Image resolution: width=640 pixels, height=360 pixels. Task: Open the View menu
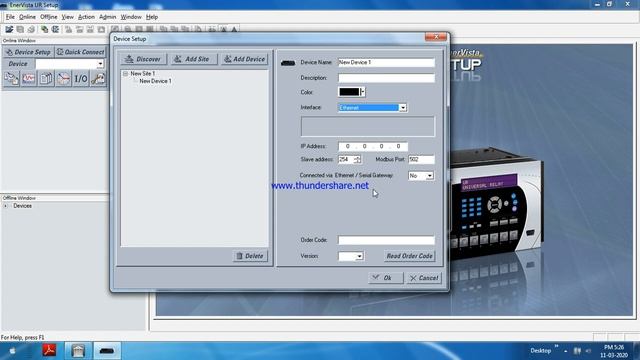67,17
